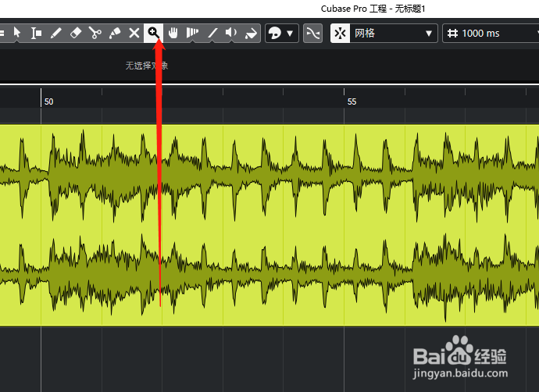
Task: Choose the Mute X tool
Action: pyautogui.click(x=134, y=33)
